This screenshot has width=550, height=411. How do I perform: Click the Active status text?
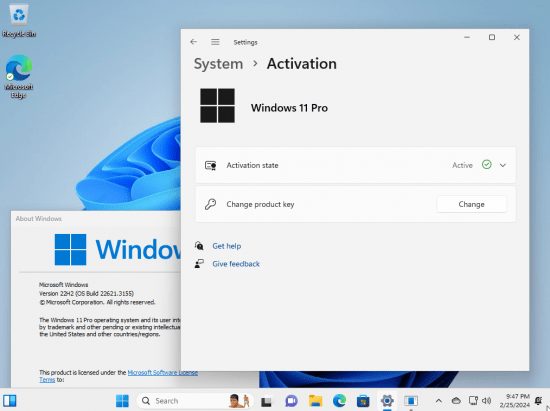click(x=462, y=165)
